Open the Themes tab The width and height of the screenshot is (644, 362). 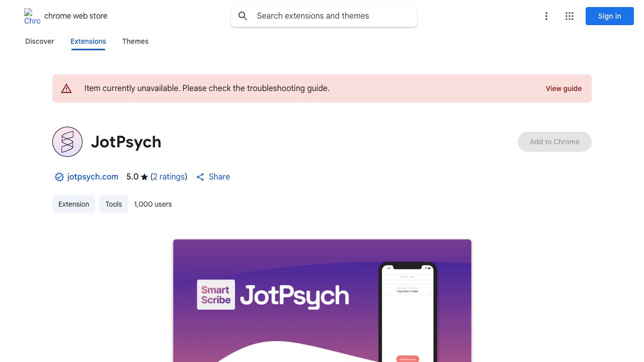[135, 41]
